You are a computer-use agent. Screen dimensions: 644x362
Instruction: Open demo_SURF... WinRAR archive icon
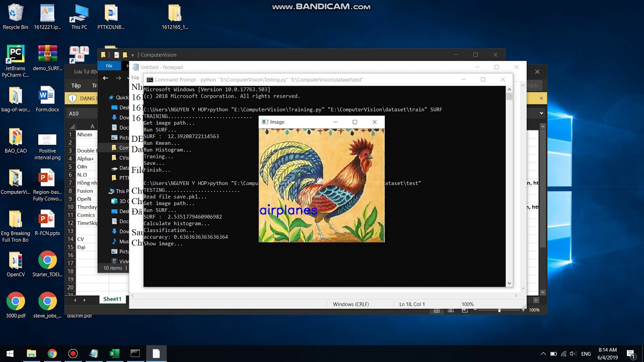(47, 58)
